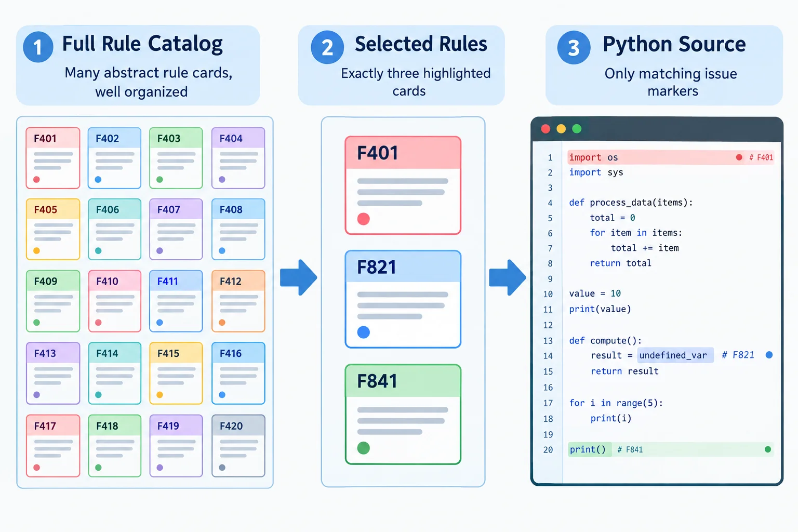Click the 'def compute():' line
The height and width of the screenshot is (532, 798).
605,341
